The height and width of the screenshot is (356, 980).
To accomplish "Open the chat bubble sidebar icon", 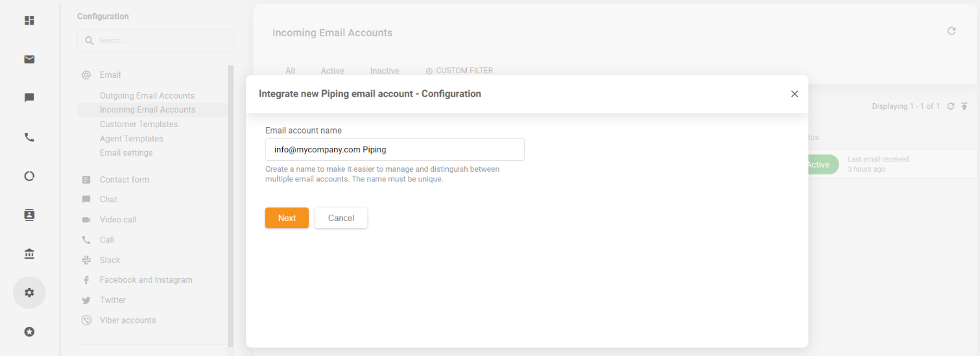I will (x=29, y=98).
